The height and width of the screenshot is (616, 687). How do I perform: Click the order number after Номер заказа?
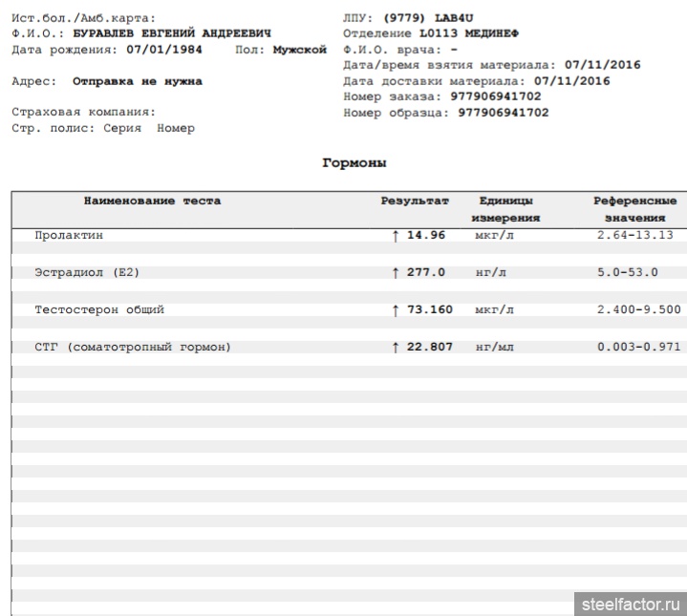[x=496, y=96]
